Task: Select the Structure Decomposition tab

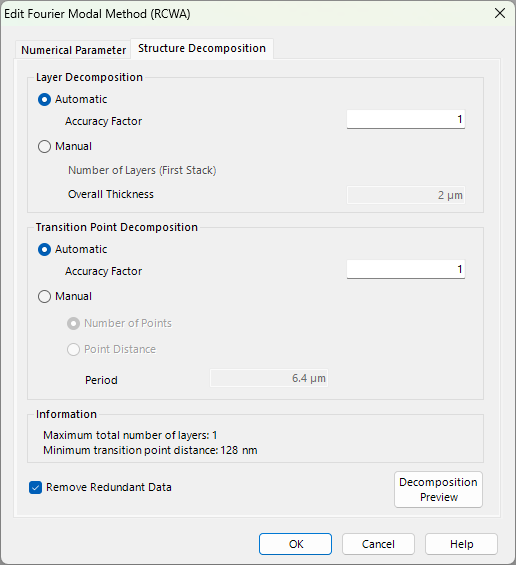Action: click(202, 48)
